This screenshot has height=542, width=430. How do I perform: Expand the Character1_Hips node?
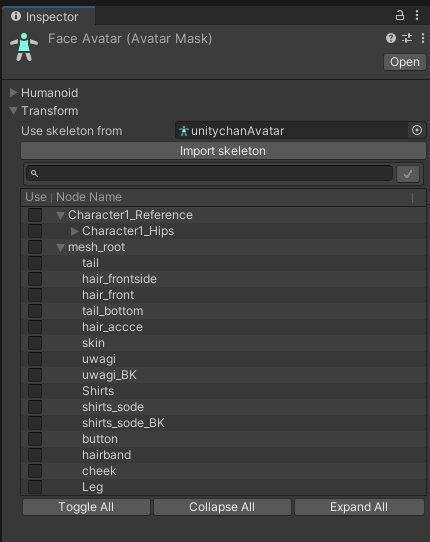(x=74, y=231)
